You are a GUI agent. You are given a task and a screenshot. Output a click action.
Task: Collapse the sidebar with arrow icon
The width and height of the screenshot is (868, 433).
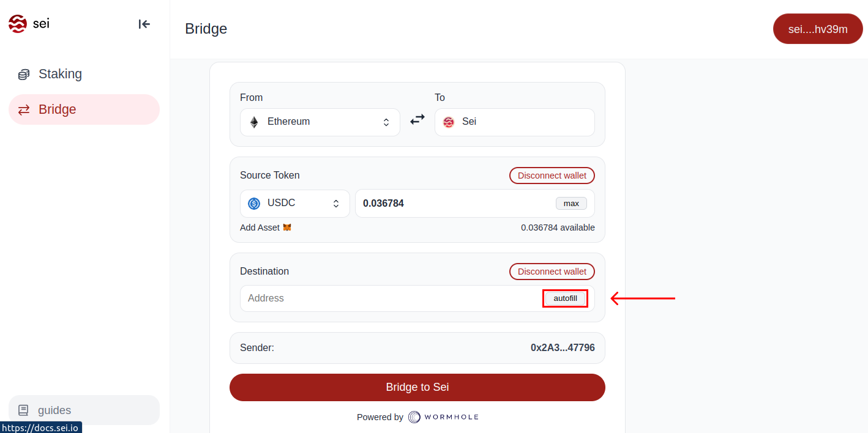click(x=144, y=24)
